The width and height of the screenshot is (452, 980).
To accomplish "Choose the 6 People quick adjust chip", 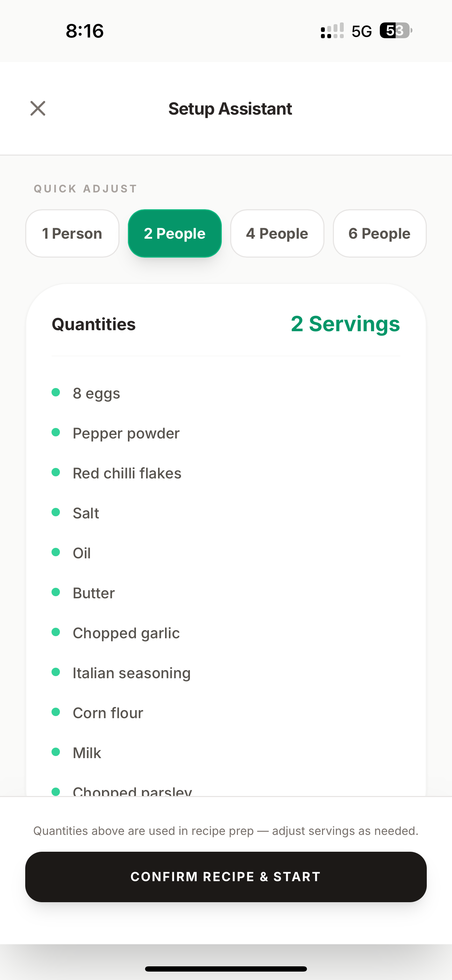I will [380, 233].
